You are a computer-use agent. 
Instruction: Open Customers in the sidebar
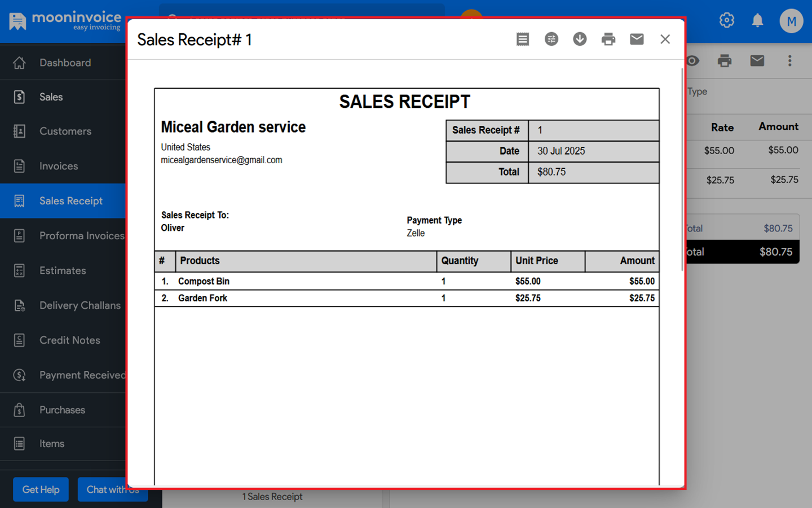coord(65,132)
